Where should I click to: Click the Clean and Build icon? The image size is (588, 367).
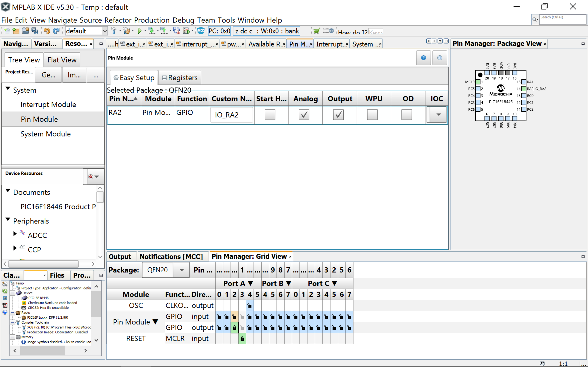[x=126, y=31]
